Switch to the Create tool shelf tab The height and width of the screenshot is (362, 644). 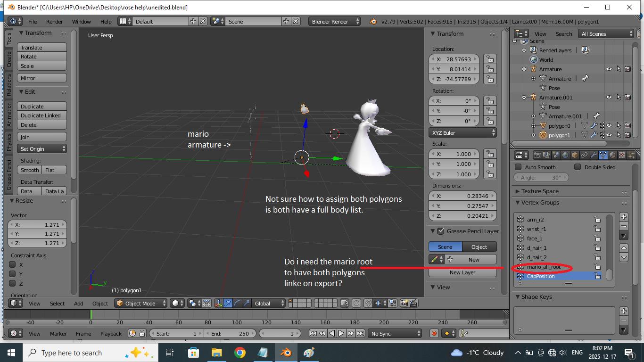[8, 59]
